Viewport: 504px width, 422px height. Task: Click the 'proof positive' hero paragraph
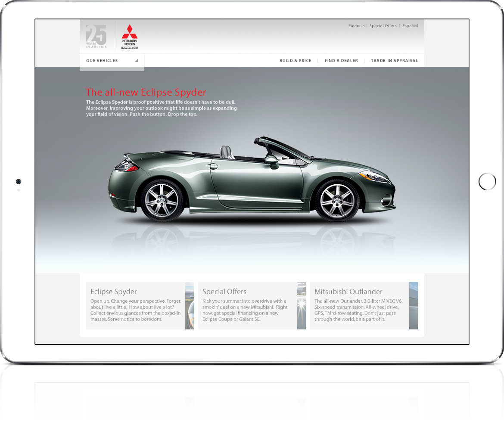[x=162, y=108]
